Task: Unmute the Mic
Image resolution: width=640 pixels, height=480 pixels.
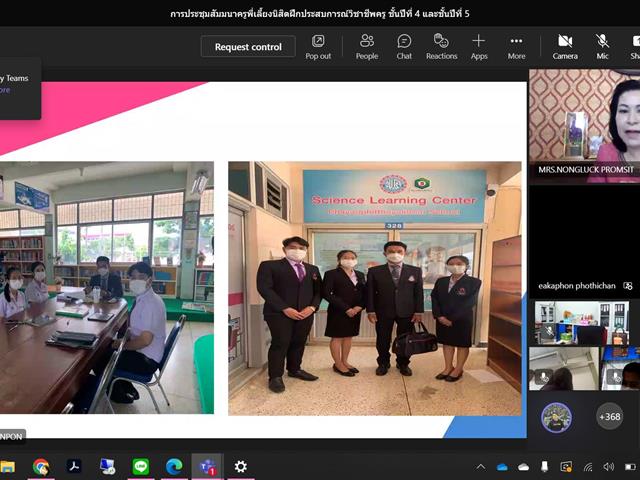Action: (x=602, y=47)
